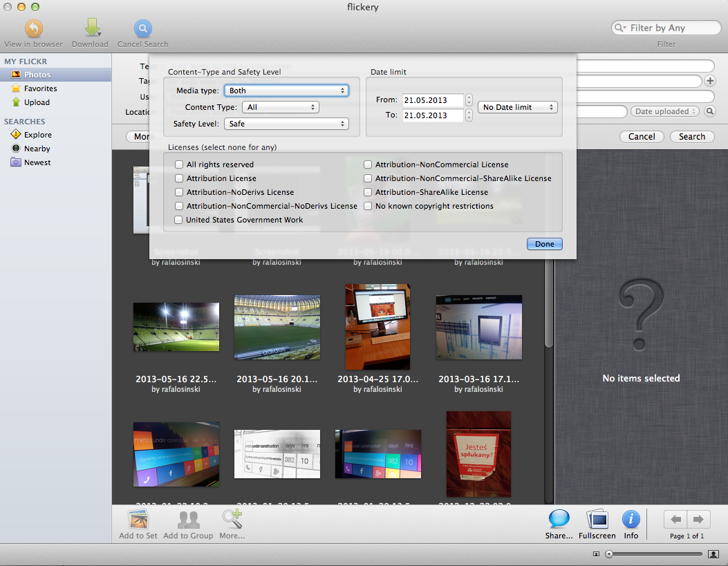Select Favorites in the sidebar

pyautogui.click(x=40, y=88)
